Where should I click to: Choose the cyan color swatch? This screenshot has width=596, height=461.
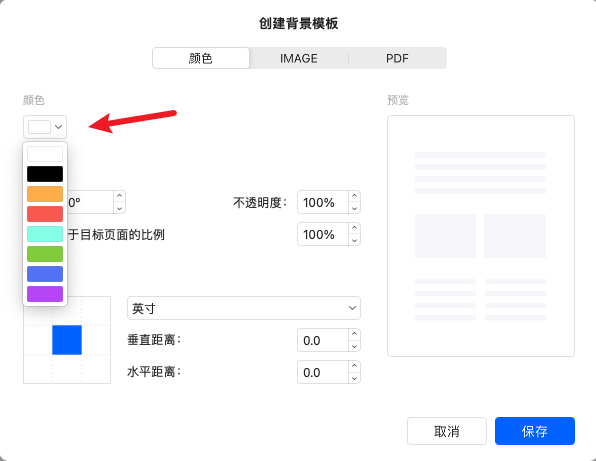(x=45, y=234)
